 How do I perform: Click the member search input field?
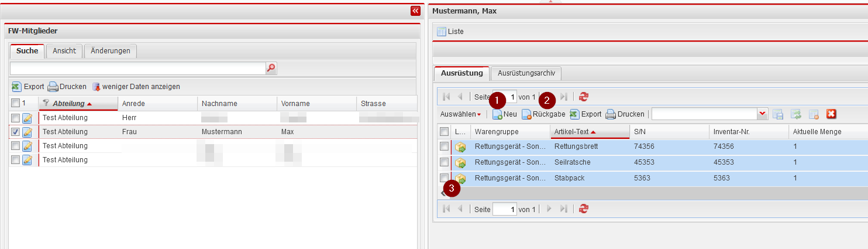click(x=137, y=69)
